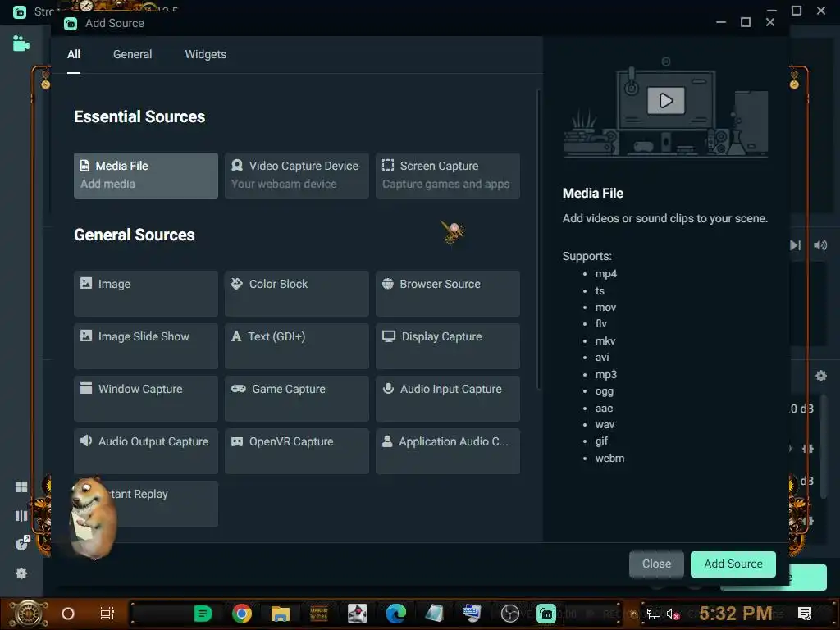The height and width of the screenshot is (630, 840).
Task: Select Browser Source card
Action: 448,293
